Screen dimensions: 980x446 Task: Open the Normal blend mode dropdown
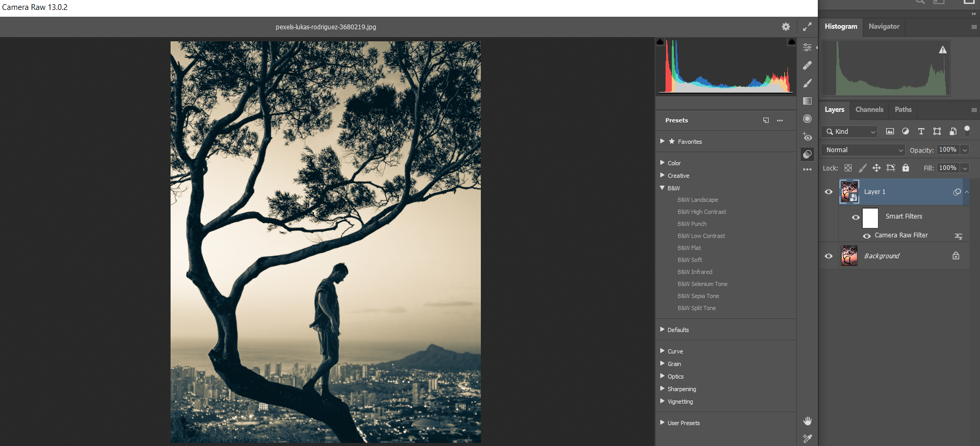pyautogui.click(x=863, y=150)
